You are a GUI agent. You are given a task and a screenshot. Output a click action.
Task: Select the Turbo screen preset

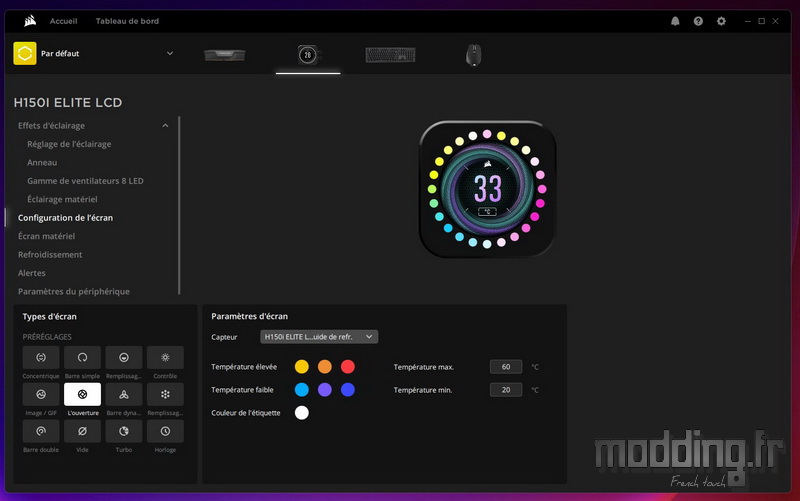123,431
